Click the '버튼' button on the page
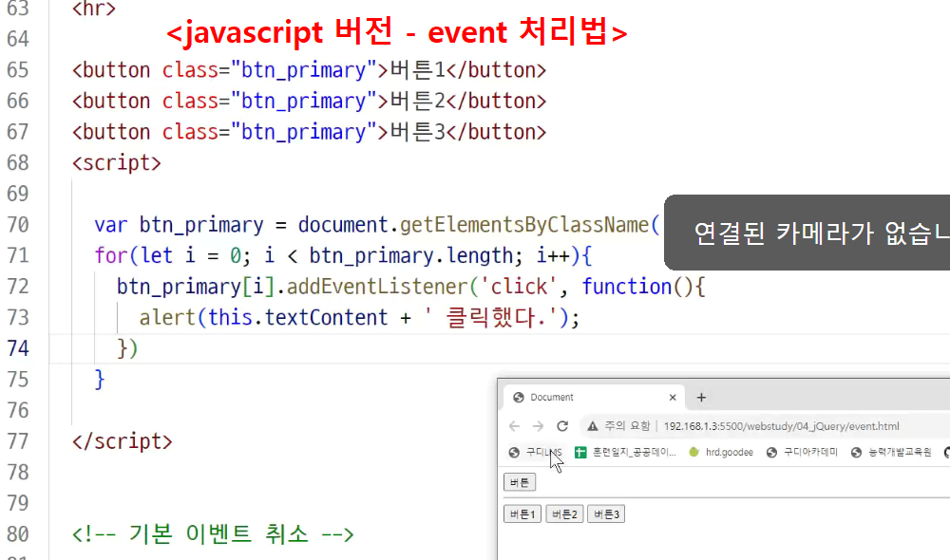 pos(520,482)
